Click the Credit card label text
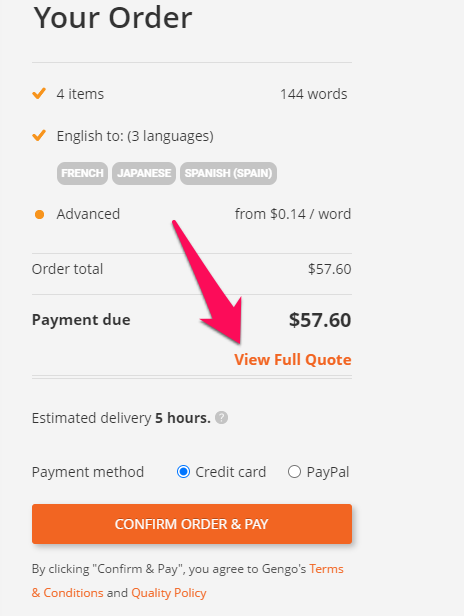The height and width of the screenshot is (616, 464). click(231, 472)
